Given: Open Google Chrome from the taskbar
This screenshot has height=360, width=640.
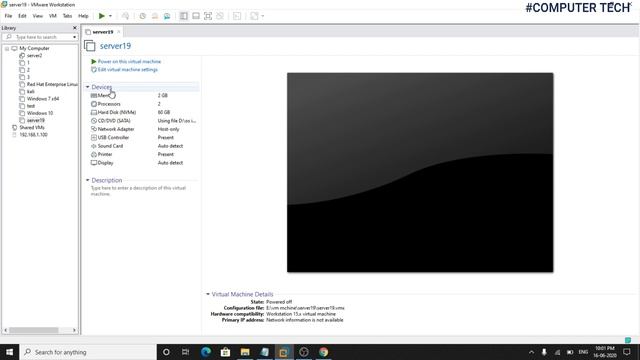Looking at the screenshot, I should (323, 352).
